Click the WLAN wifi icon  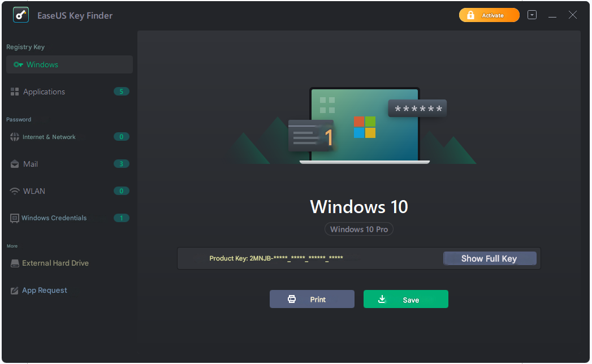tap(15, 191)
